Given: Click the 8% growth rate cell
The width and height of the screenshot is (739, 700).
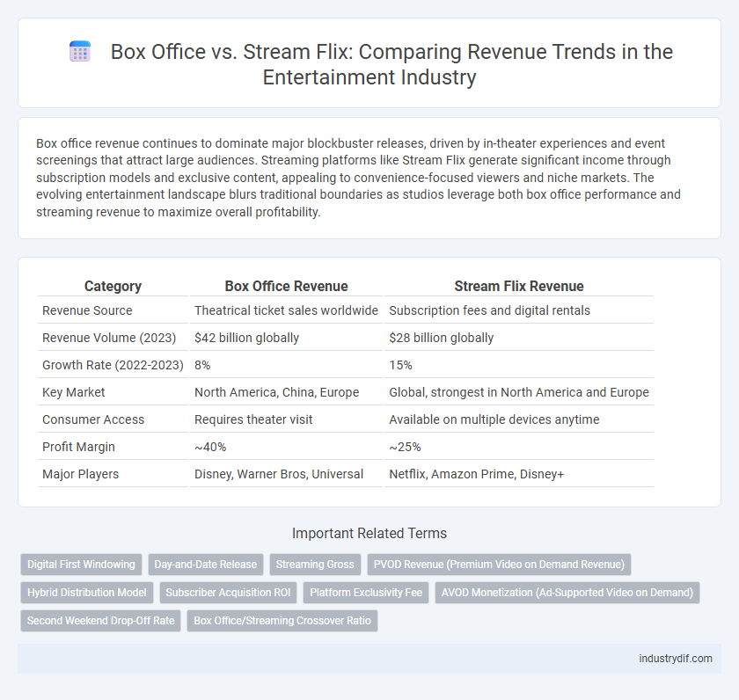Looking at the screenshot, I should [286, 365].
